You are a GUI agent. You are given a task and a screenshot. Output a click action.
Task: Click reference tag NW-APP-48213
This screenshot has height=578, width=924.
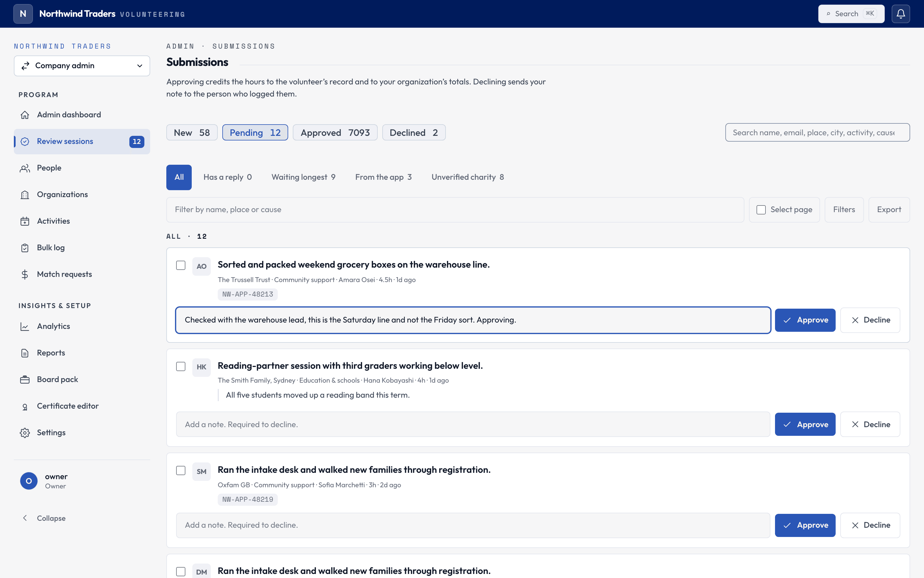[x=247, y=294]
